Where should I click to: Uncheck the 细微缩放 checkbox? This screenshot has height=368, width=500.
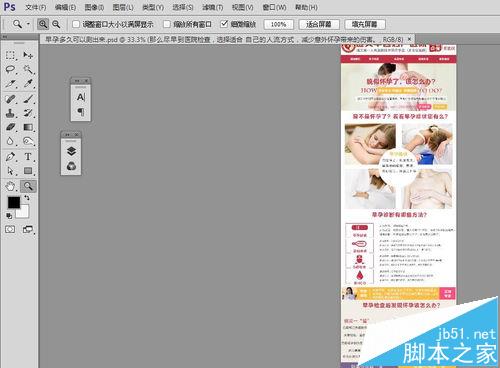click(x=224, y=24)
